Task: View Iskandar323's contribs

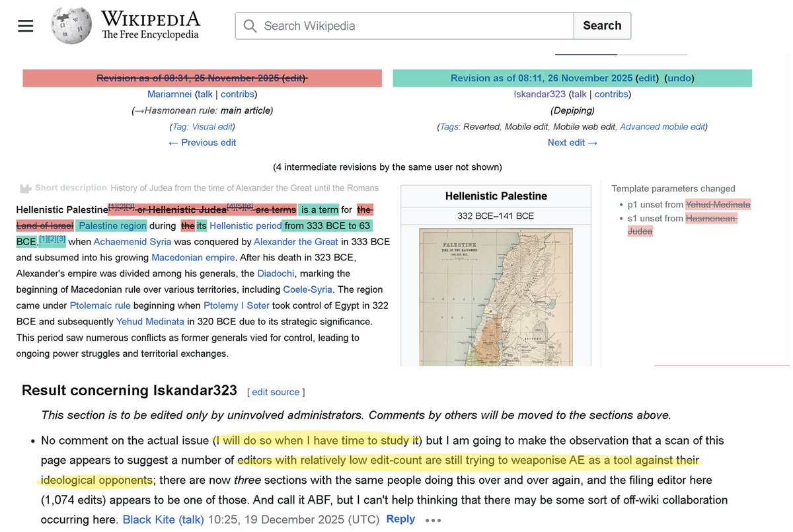Action: coord(611,95)
